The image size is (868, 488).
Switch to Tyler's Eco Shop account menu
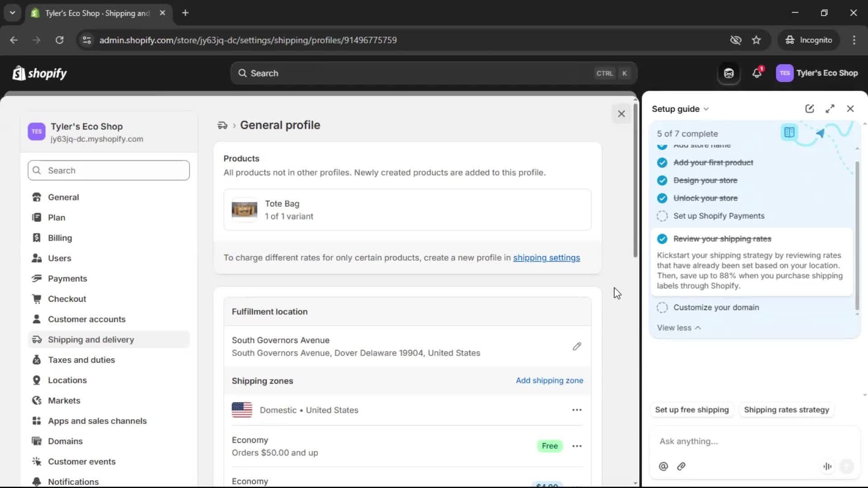click(x=817, y=73)
